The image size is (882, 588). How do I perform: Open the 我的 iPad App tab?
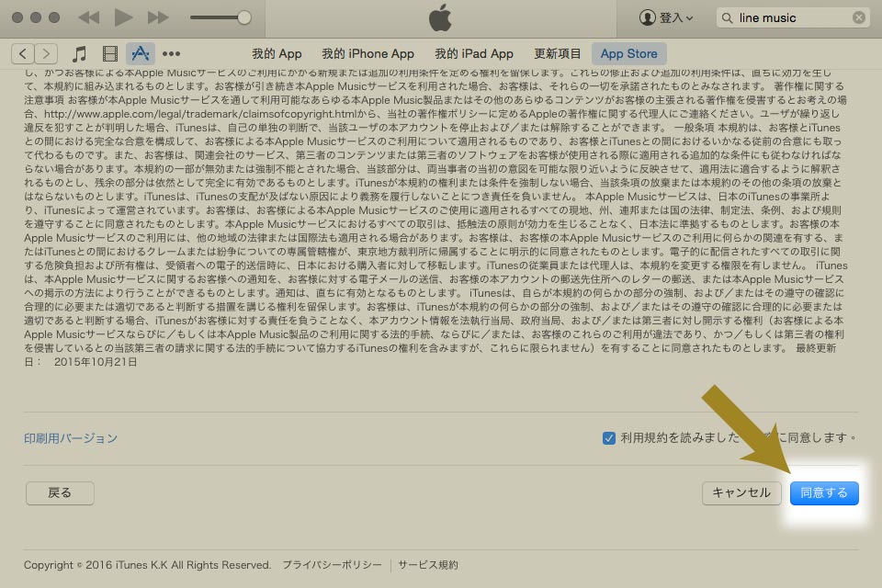[x=474, y=54]
